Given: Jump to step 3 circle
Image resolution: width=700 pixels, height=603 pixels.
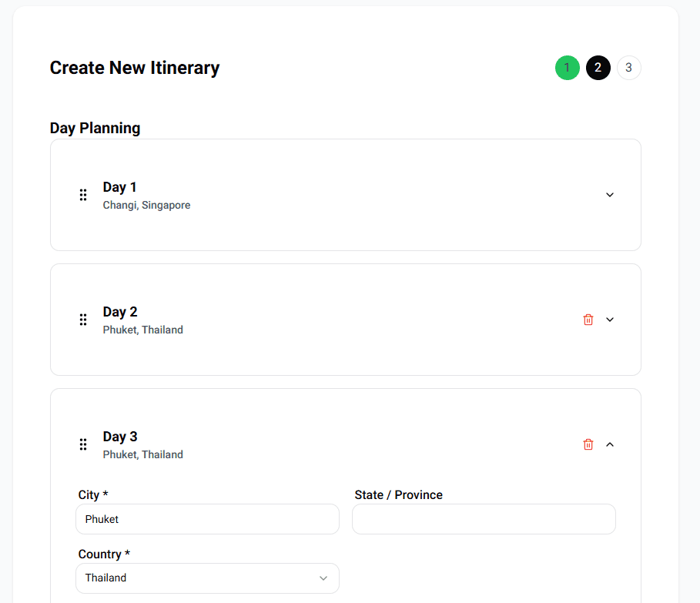Looking at the screenshot, I should [x=628, y=68].
